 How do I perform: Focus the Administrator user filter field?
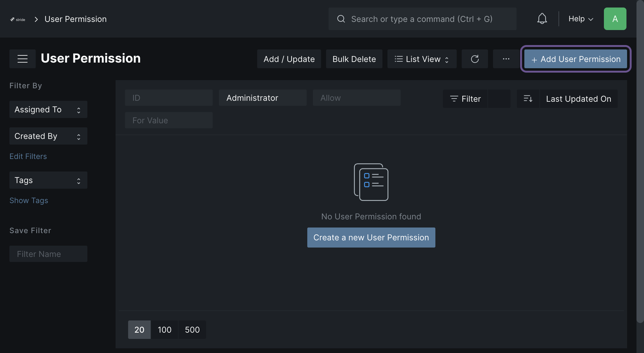[263, 98]
